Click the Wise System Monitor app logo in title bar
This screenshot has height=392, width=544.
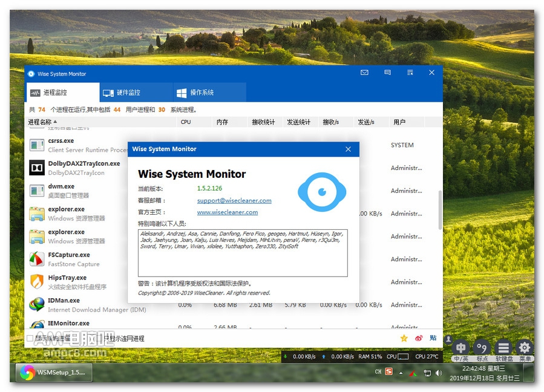[x=31, y=74]
